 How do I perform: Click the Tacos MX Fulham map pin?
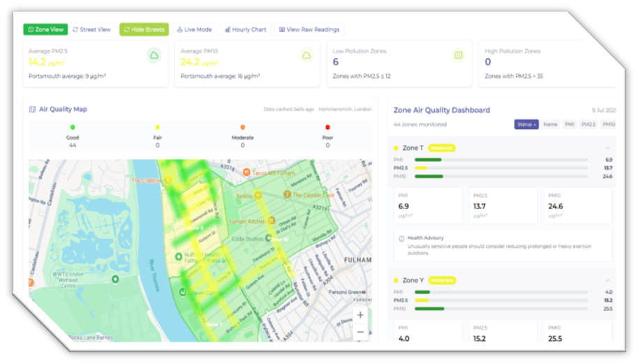coord(246,172)
